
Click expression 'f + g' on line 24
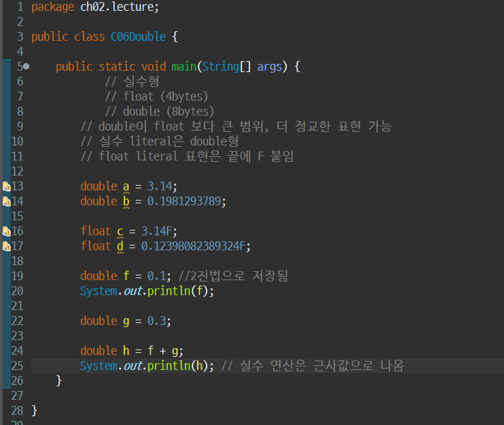coord(162,351)
